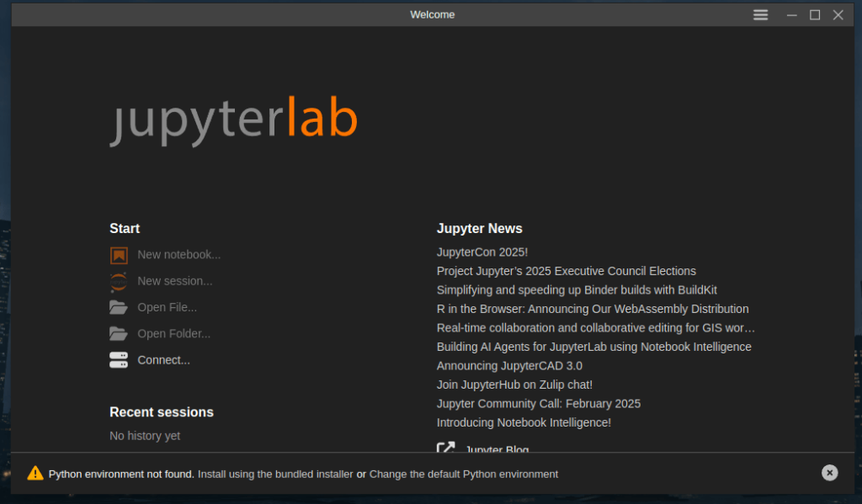Click the yellow warning triangle icon

click(35, 474)
